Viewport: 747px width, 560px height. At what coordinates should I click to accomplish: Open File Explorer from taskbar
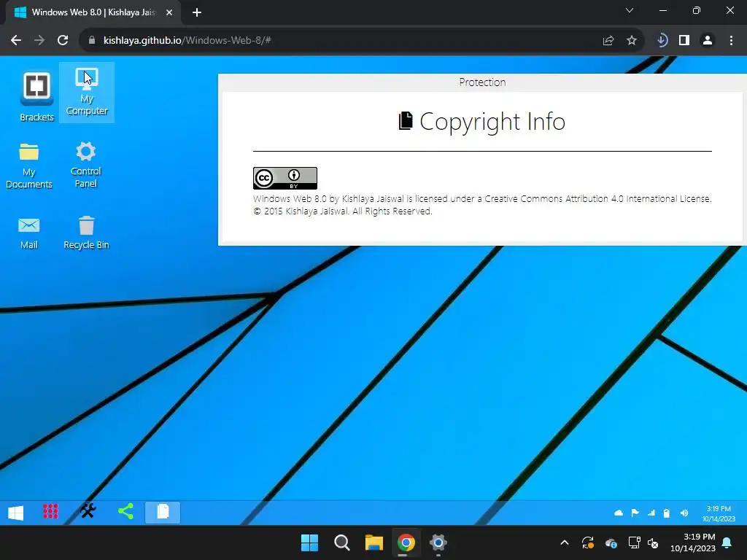tap(374, 542)
